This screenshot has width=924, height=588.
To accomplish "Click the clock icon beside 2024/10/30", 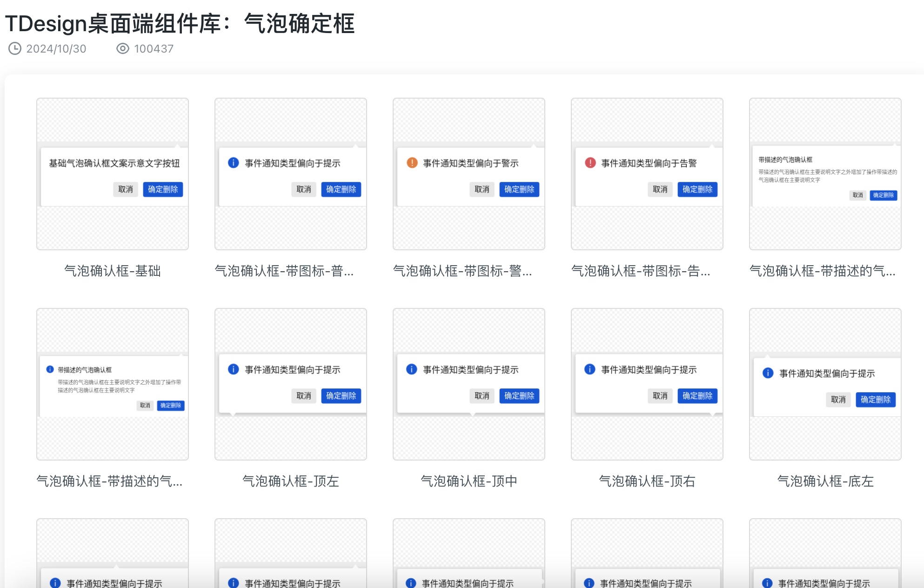I will point(15,48).
